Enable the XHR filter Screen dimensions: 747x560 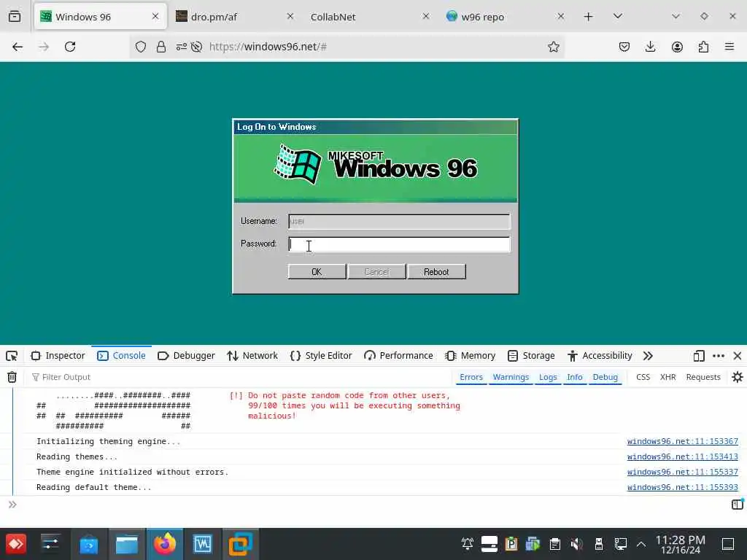point(667,377)
